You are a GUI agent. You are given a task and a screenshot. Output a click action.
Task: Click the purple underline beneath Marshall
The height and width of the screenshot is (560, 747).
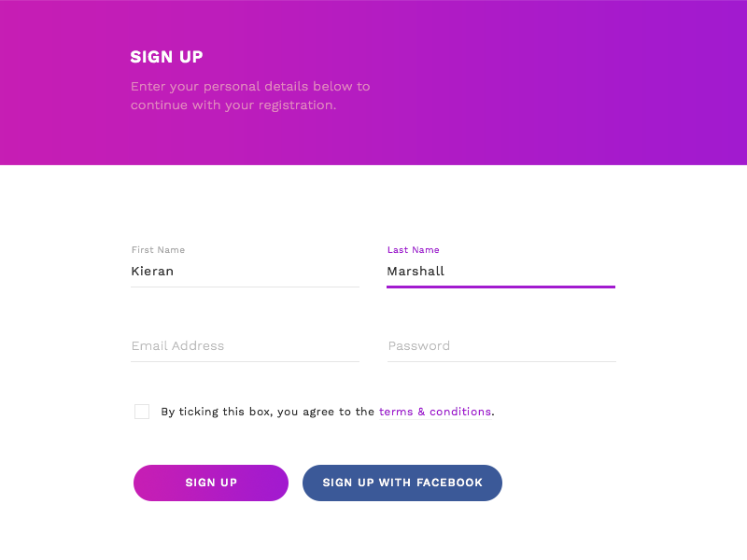coord(500,287)
